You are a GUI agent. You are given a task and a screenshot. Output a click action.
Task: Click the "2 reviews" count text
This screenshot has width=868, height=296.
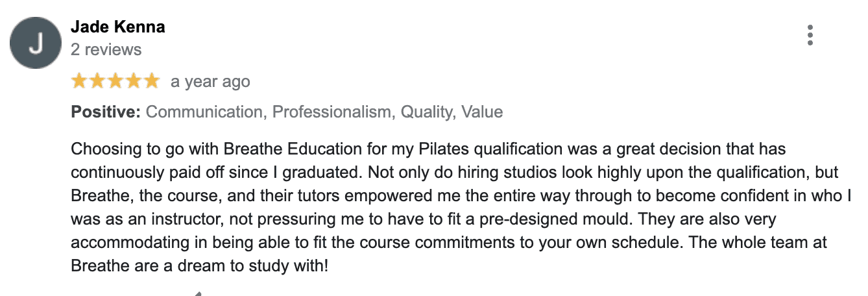[x=106, y=50]
